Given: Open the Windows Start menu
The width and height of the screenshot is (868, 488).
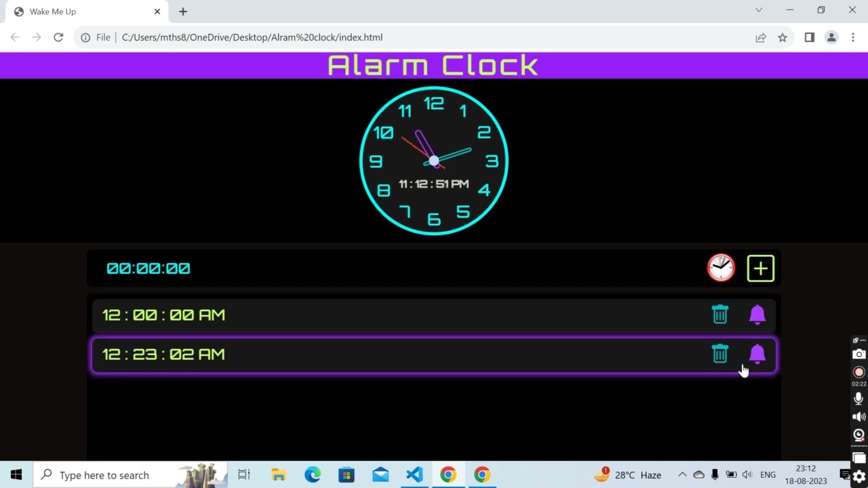Looking at the screenshot, I should pos(16,475).
